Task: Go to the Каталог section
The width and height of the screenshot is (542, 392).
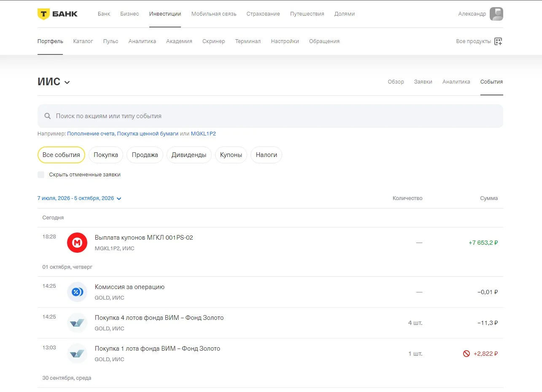Action: point(83,41)
